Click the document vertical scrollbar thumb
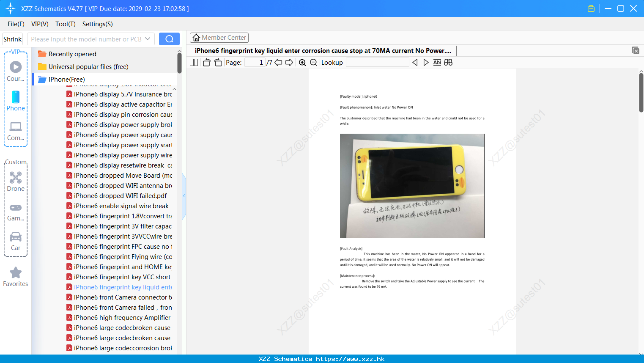The image size is (644, 363). click(x=641, y=92)
